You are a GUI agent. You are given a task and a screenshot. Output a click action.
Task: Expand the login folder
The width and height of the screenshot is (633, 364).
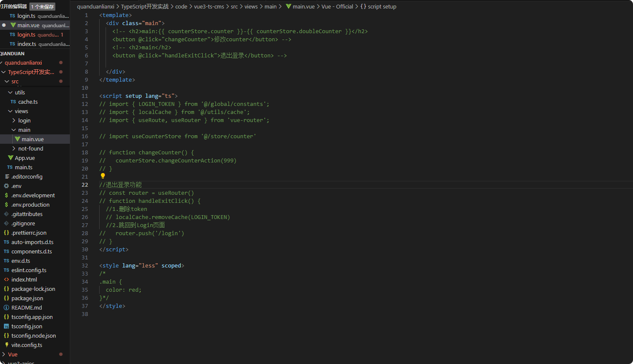[x=14, y=120]
